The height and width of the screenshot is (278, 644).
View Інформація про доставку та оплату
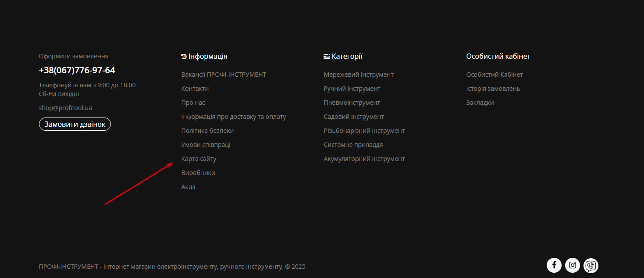[x=234, y=117]
